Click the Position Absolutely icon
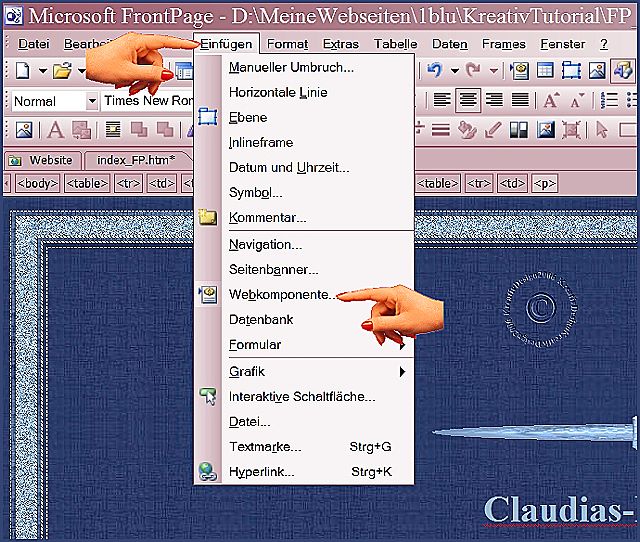Screen dimensions: 640x542 point(113,130)
